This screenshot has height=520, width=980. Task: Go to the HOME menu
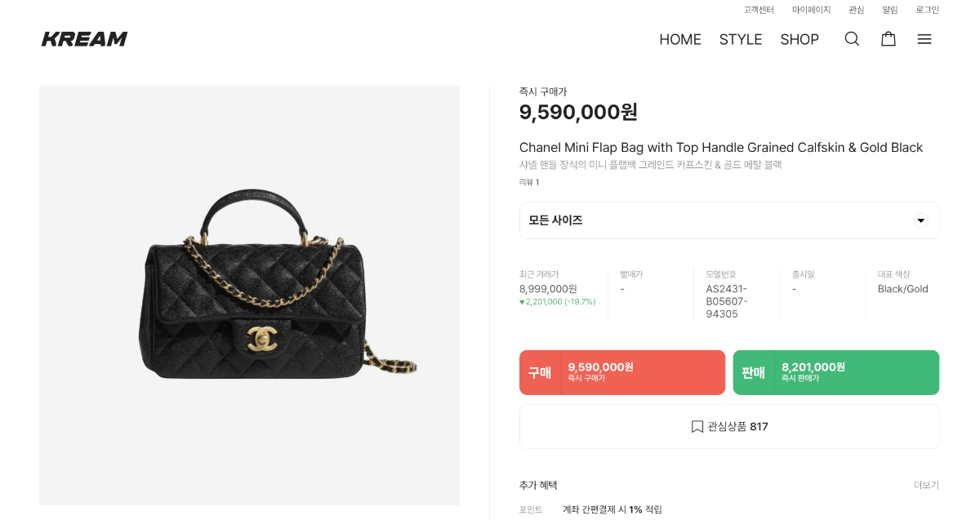[680, 39]
